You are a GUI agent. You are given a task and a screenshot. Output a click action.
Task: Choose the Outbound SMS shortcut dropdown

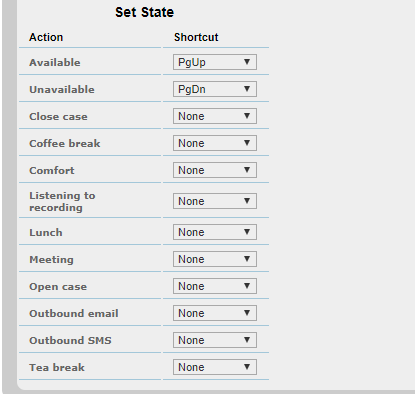coord(215,340)
